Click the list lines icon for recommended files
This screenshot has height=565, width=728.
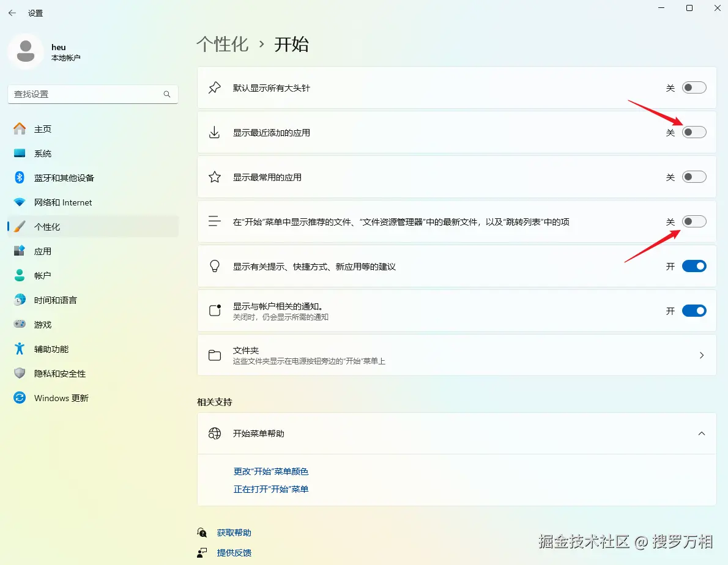[x=215, y=221]
